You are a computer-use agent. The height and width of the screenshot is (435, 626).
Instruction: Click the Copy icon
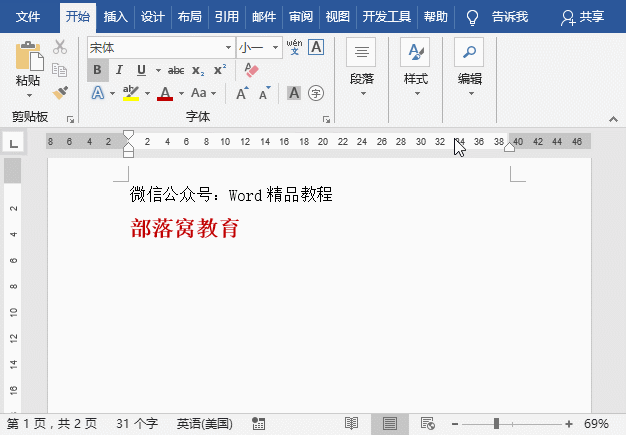[59, 70]
